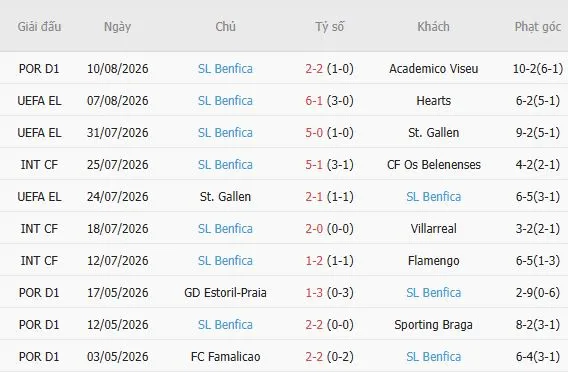The height and width of the screenshot is (372, 568).
Task: Select the Villarreal team name
Action: click(433, 229)
